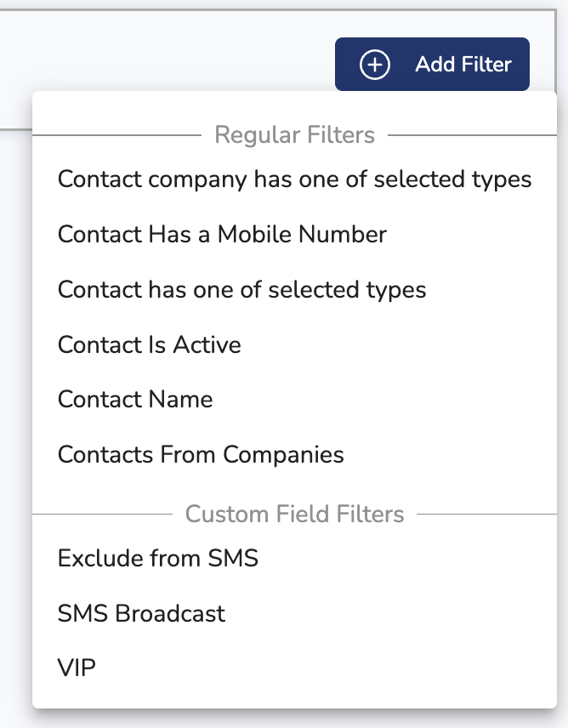The width and height of the screenshot is (568, 728).
Task: Click the Regular Filters section header
Action: tap(294, 134)
